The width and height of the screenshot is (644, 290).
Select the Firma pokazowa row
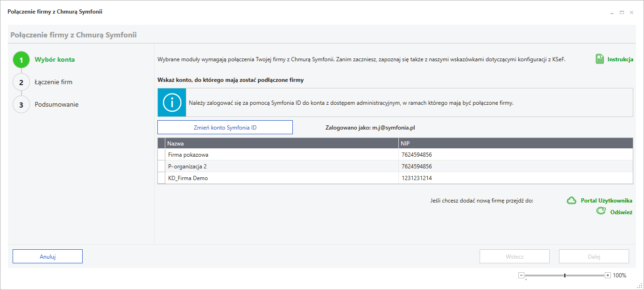click(x=395, y=155)
